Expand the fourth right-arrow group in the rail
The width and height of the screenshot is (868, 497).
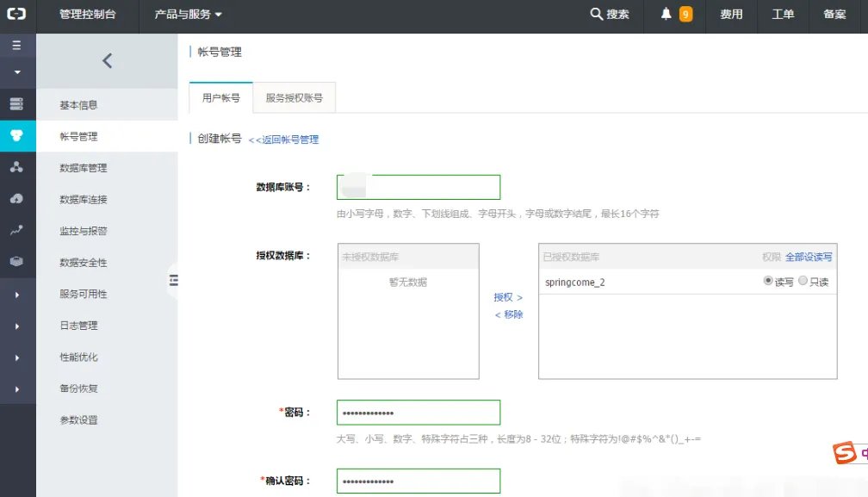coord(17,389)
